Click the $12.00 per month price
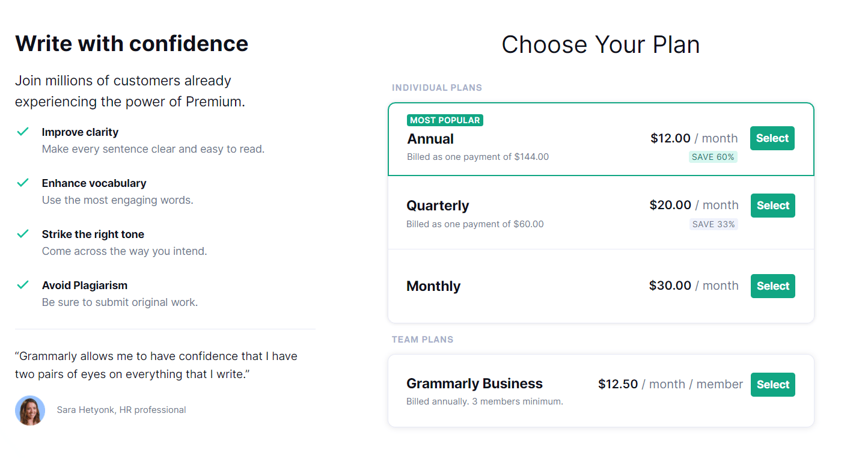This screenshot has width=868, height=458. coord(669,138)
